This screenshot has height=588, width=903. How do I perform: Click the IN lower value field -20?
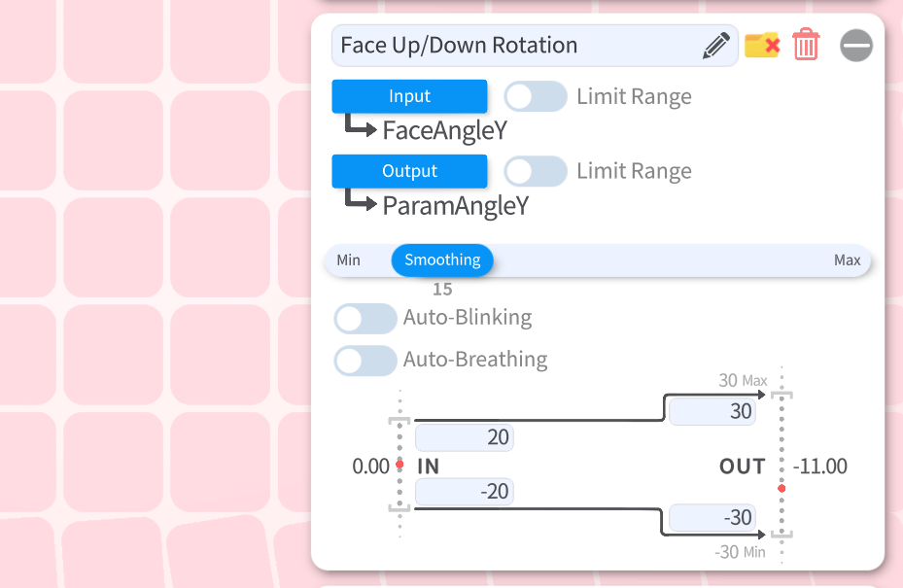464,492
